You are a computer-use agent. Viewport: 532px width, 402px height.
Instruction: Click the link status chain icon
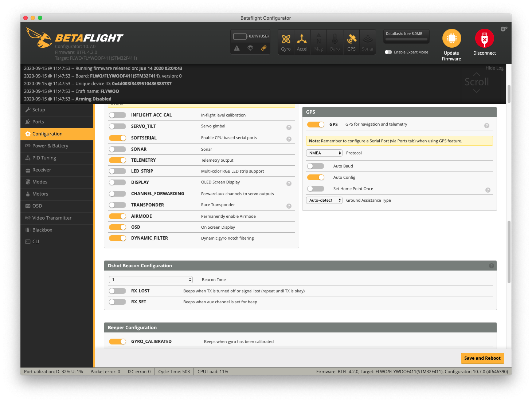tap(264, 48)
